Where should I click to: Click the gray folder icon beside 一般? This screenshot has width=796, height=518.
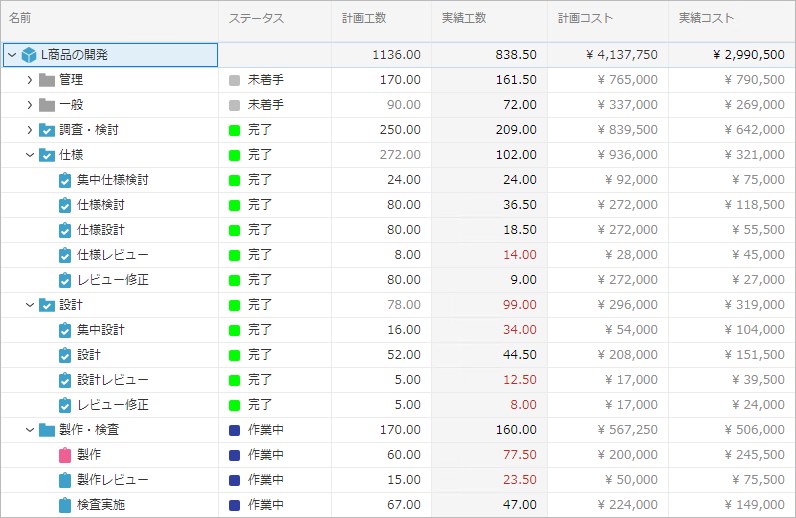tap(47, 105)
